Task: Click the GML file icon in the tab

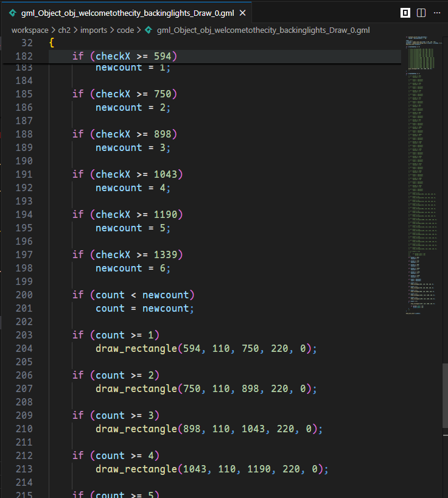Action: click(x=13, y=13)
